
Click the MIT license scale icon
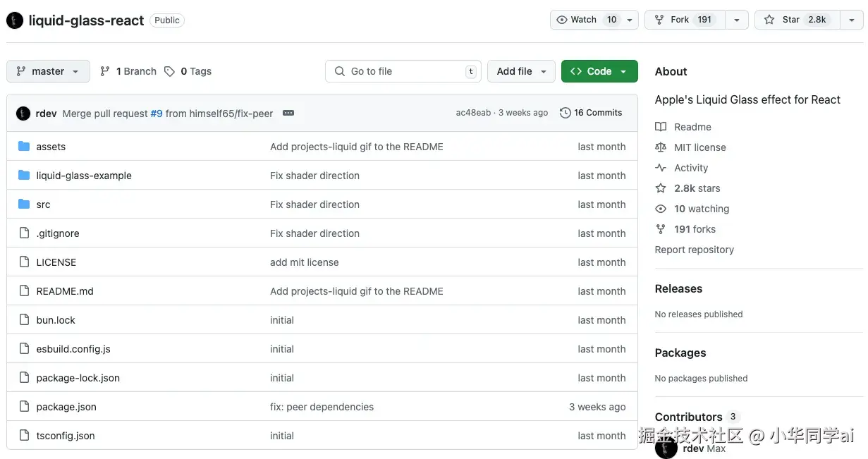pos(661,147)
